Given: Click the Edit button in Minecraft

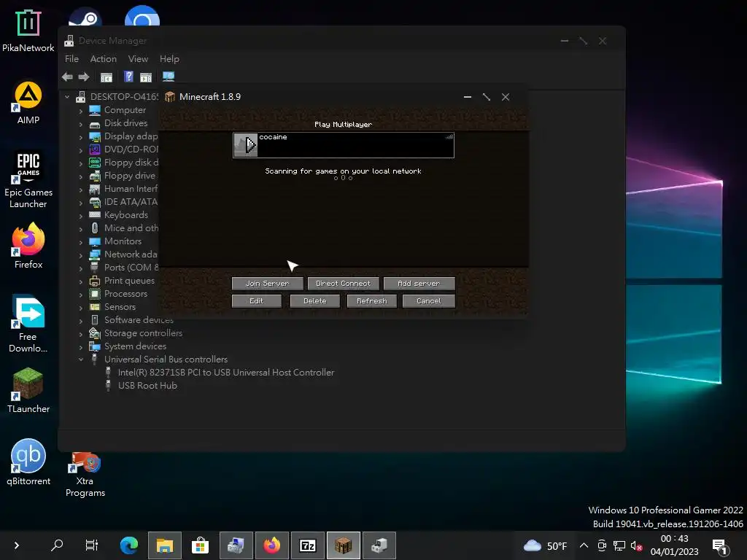Looking at the screenshot, I should pyautogui.click(x=256, y=301).
